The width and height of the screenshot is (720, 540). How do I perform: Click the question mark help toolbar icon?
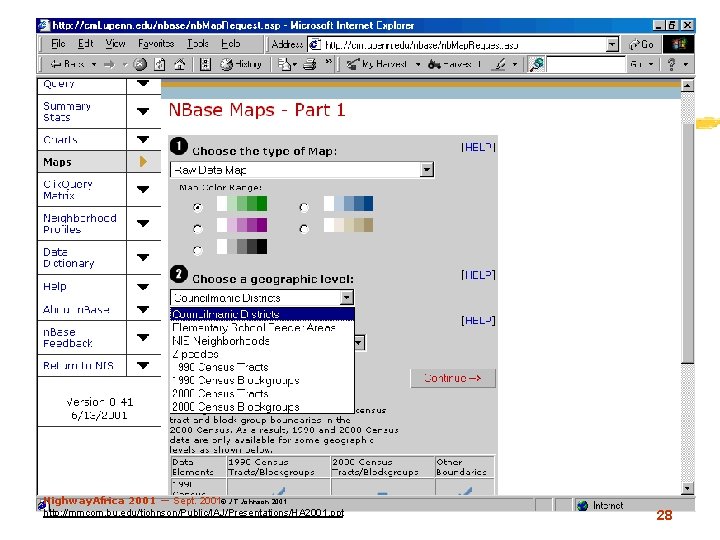[x=672, y=64]
